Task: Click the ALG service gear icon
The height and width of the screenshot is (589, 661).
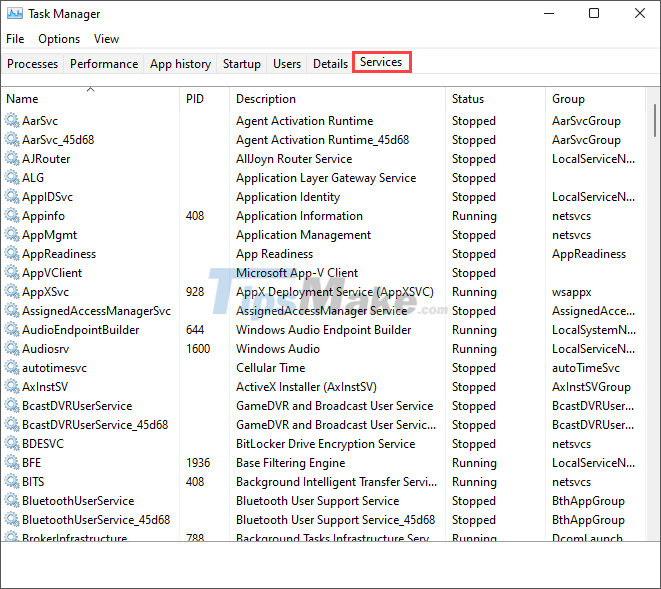Action: pos(12,178)
